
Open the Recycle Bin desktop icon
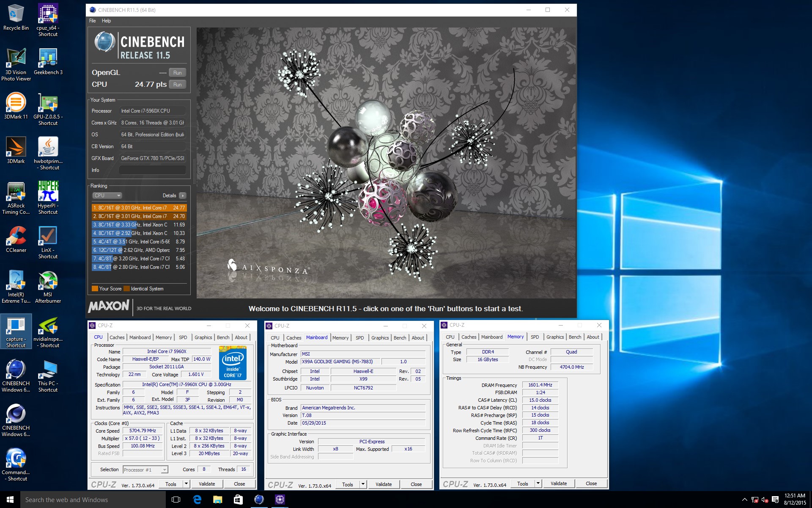16,17
